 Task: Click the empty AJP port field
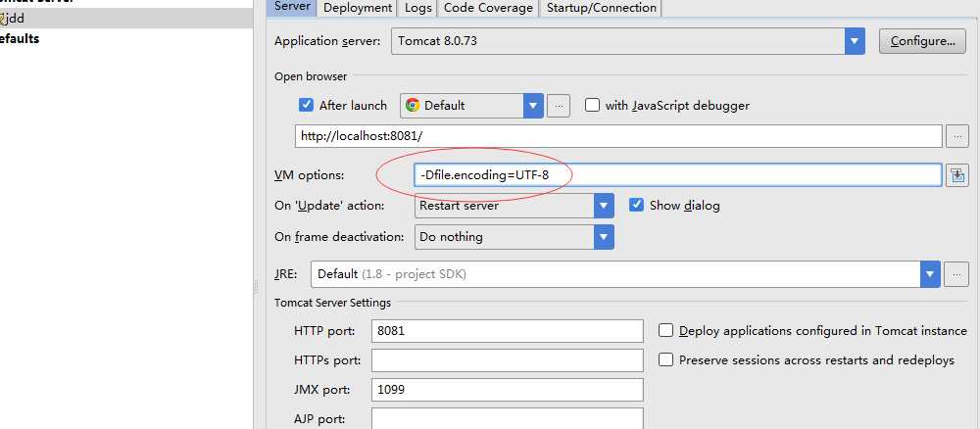click(x=507, y=418)
